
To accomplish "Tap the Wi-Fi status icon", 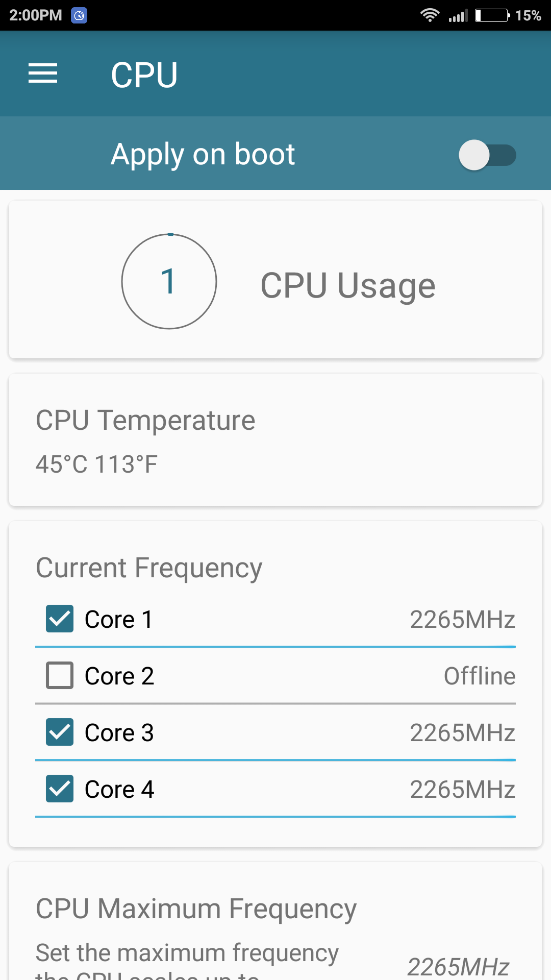I will point(430,15).
